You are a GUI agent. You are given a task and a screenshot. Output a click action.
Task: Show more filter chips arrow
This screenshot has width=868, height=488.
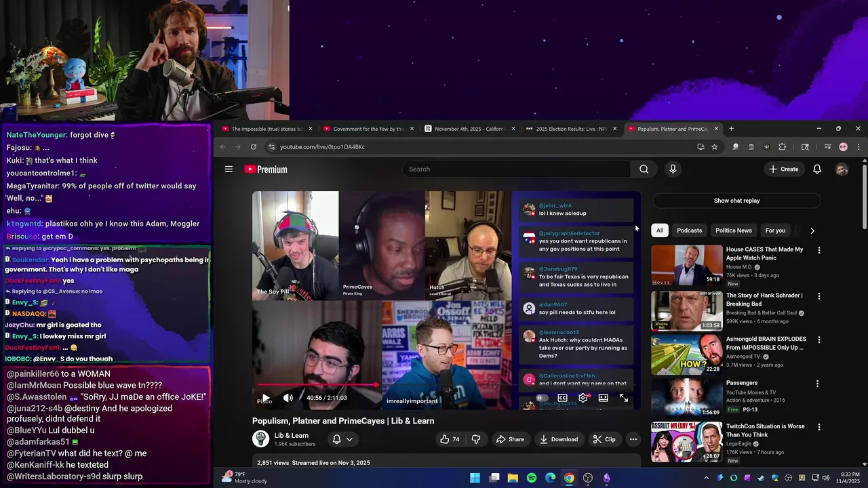click(x=812, y=230)
